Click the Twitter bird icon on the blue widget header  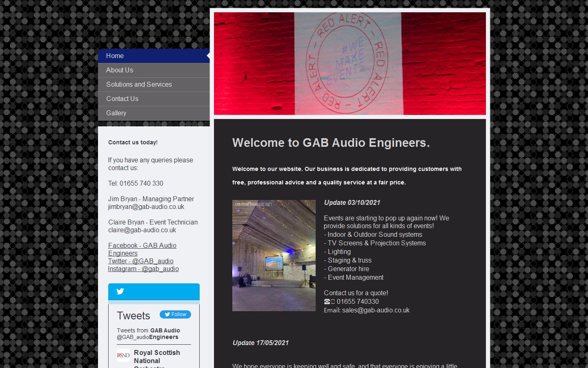click(x=120, y=292)
